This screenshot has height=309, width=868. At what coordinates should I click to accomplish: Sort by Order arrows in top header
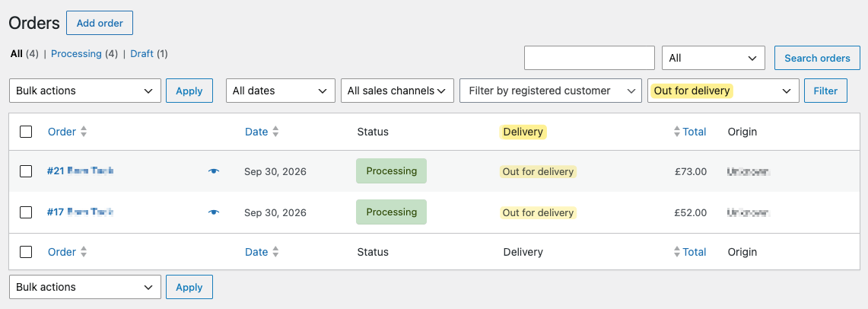(x=84, y=132)
